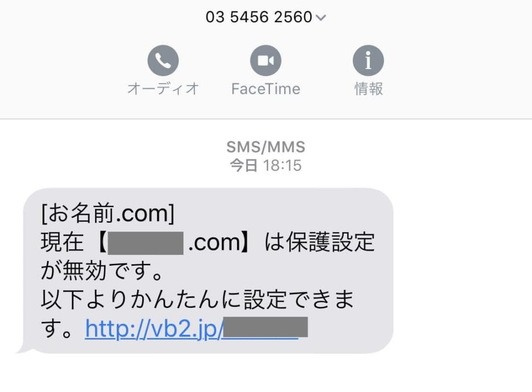Select the FaceTime text label
This screenshot has height=392, width=532.
[x=265, y=89]
